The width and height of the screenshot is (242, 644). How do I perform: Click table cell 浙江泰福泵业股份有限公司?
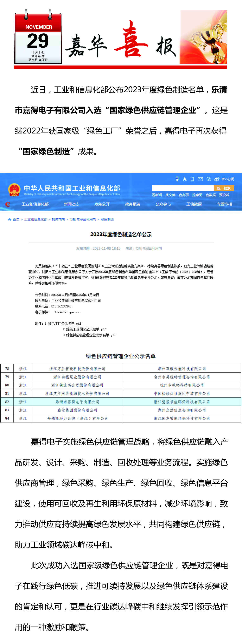(77, 377)
